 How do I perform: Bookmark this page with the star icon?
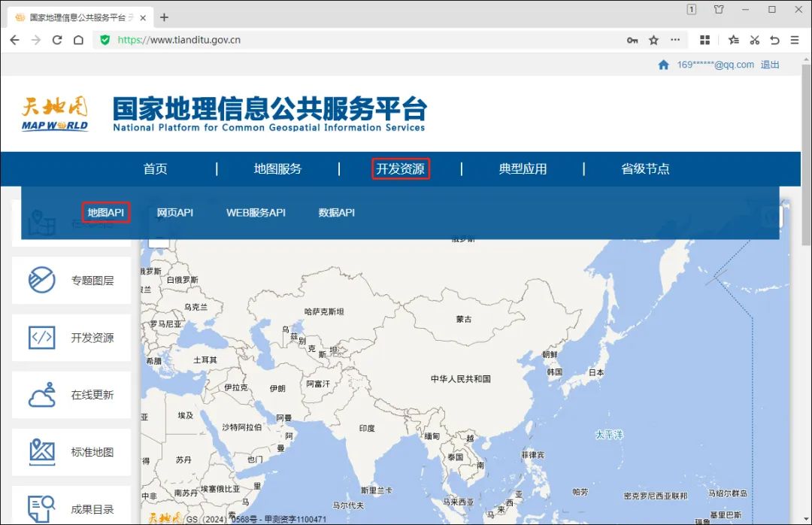(653, 40)
